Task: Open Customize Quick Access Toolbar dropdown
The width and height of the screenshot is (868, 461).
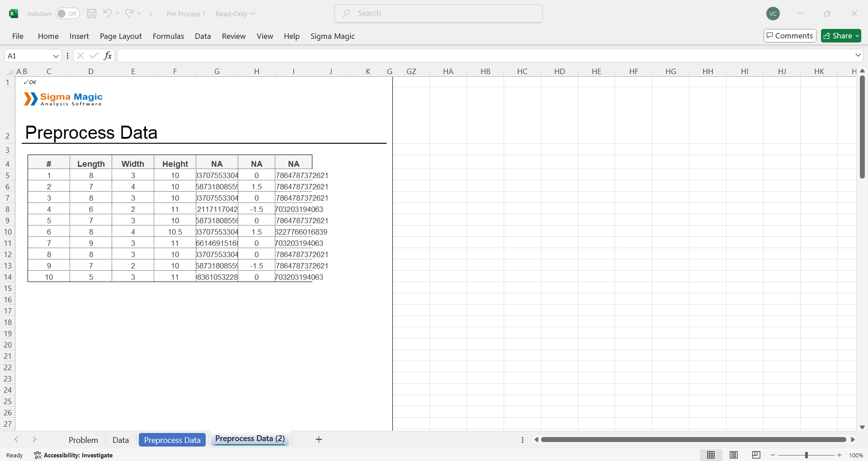Action: tap(151, 14)
